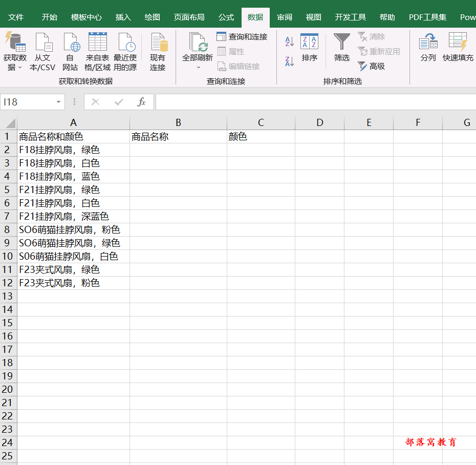Viewport: 476px width, 465px height.
Task: Click Refresh All (全部刷新) icon
Action: [x=198, y=42]
